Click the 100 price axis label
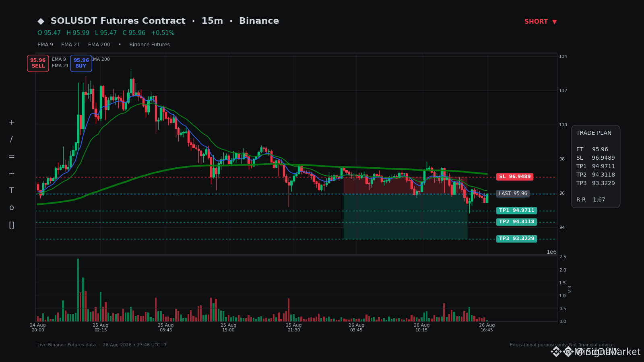Viewport: 644px width, 362px height. click(x=563, y=125)
